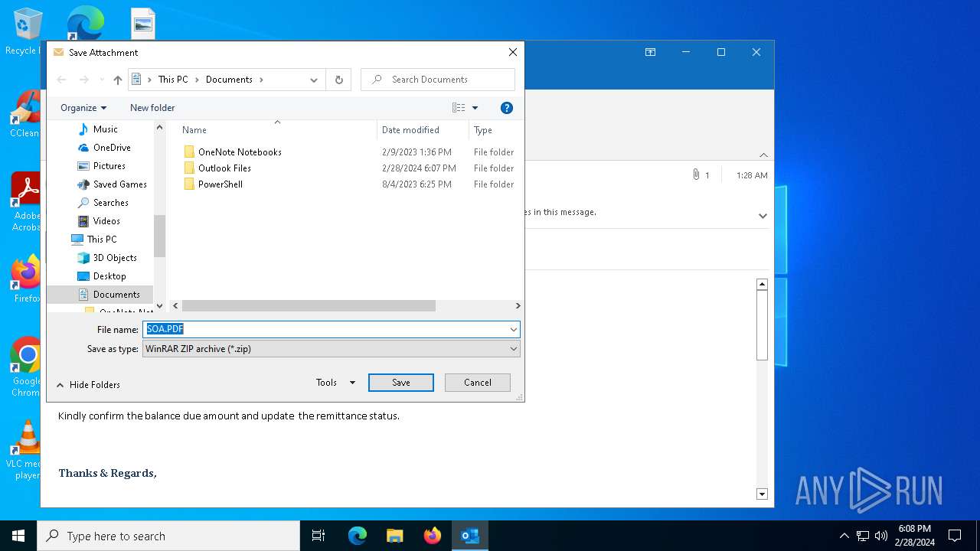
Task: Select This PC in the navigation pane
Action: point(101,240)
